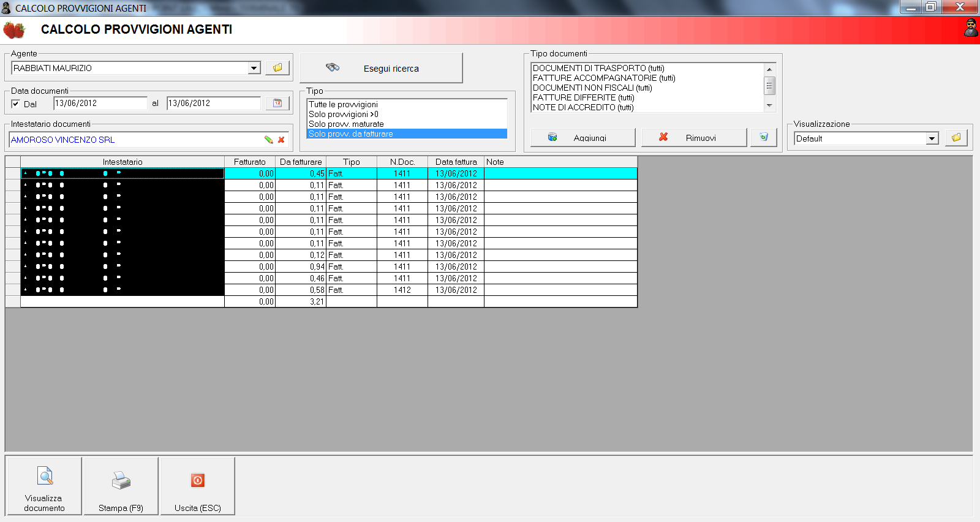Click the N.Doc. cell showing 1412
Viewport: 980px width, 522px height.
[402, 290]
